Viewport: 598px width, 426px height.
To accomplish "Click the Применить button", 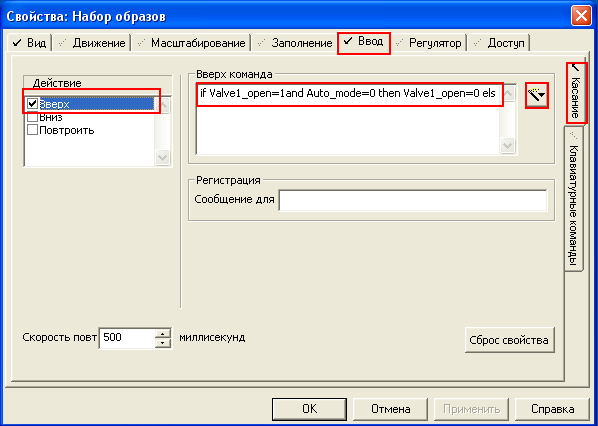I will [x=472, y=409].
